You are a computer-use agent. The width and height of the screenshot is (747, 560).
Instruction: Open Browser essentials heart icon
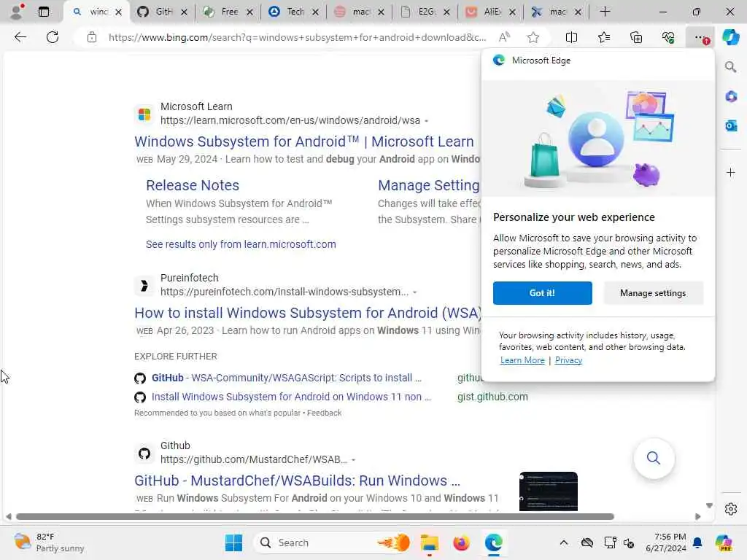tap(668, 37)
